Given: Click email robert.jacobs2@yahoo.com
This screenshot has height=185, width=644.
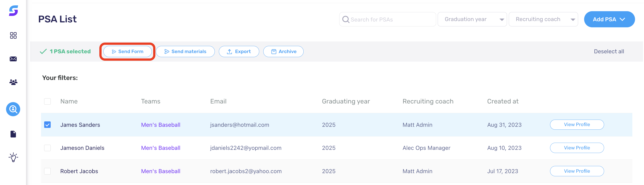Looking at the screenshot, I should tap(246, 171).
